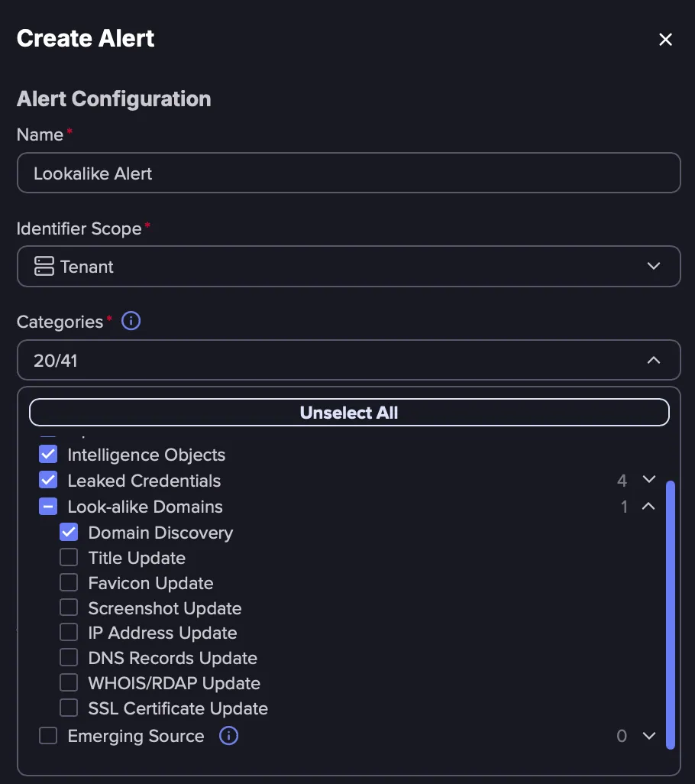This screenshot has width=695, height=784.
Task: Select the IP Address Update checkbox
Action: 69,632
